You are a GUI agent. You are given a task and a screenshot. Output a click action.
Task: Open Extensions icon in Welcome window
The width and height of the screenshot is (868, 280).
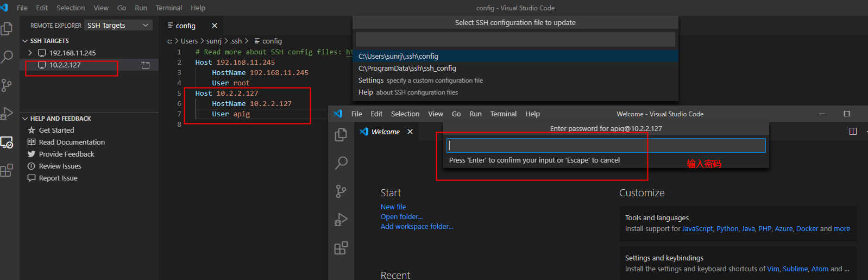pyautogui.click(x=341, y=248)
